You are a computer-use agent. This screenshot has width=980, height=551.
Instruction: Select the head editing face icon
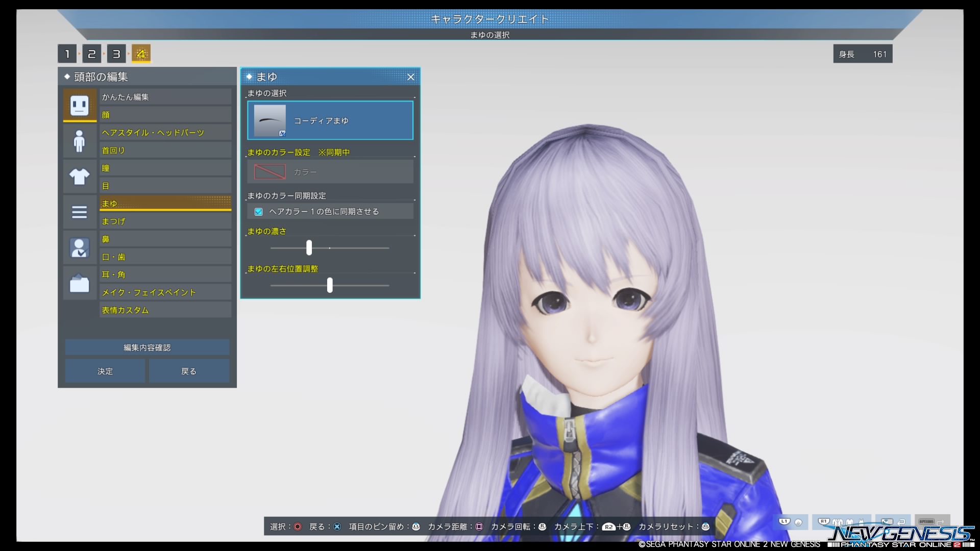click(80, 105)
